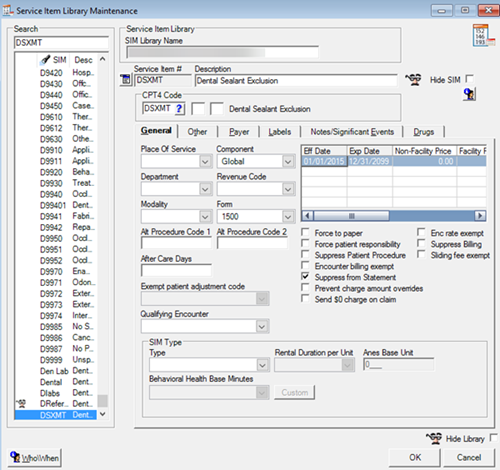
Task: Uncheck Suppress from Statement
Action: pos(305,276)
